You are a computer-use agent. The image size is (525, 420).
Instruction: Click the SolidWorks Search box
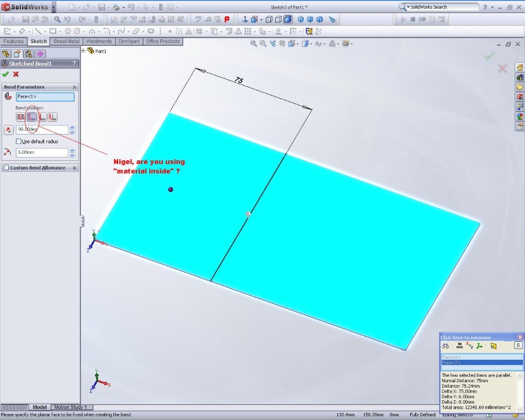tap(439, 7)
